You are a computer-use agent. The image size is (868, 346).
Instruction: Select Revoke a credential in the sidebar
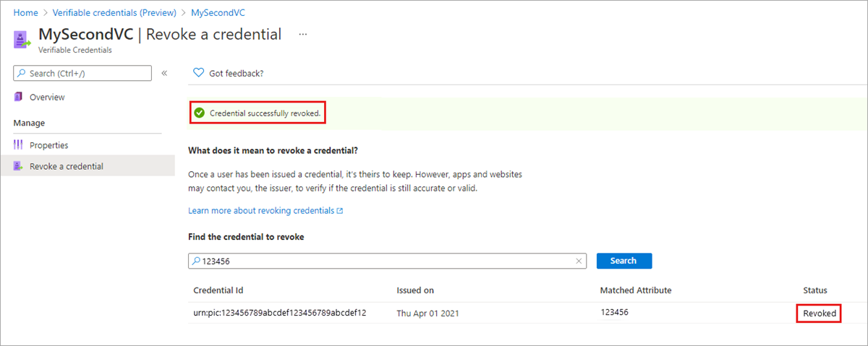click(x=88, y=166)
